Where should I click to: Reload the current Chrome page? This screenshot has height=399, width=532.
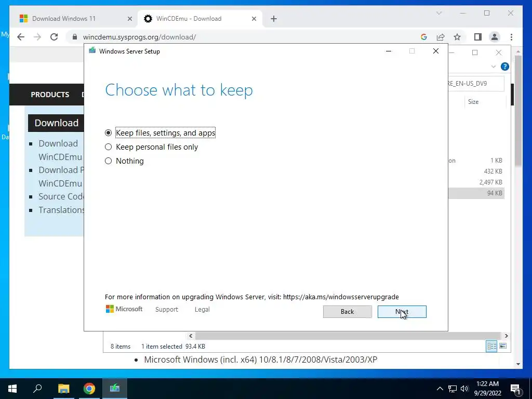pos(54,37)
